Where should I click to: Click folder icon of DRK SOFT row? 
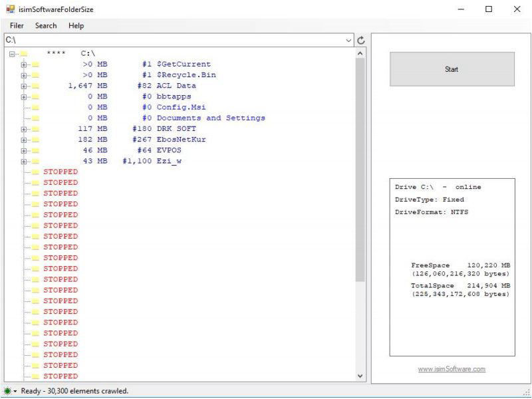click(x=36, y=129)
